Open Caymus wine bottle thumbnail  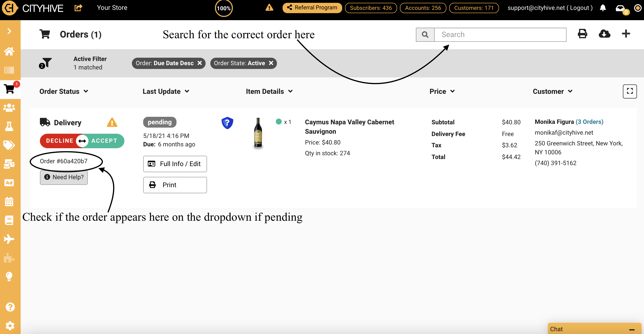tap(258, 133)
